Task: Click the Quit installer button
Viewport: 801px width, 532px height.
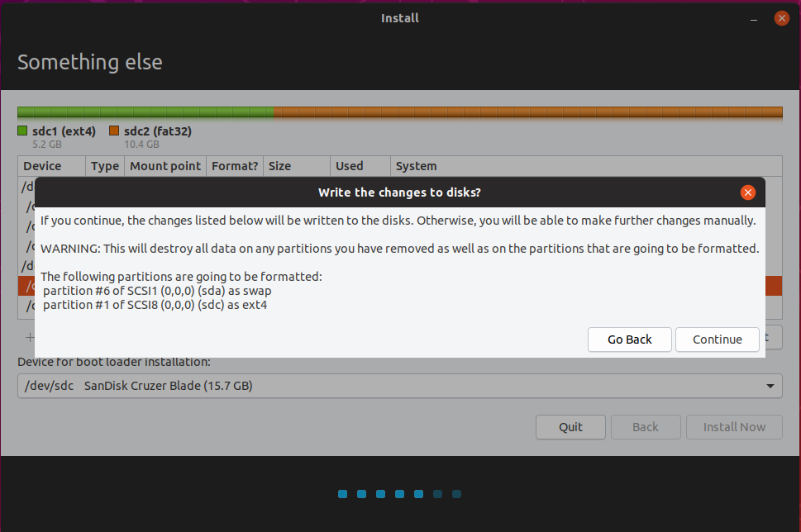Action: pos(570,427)
